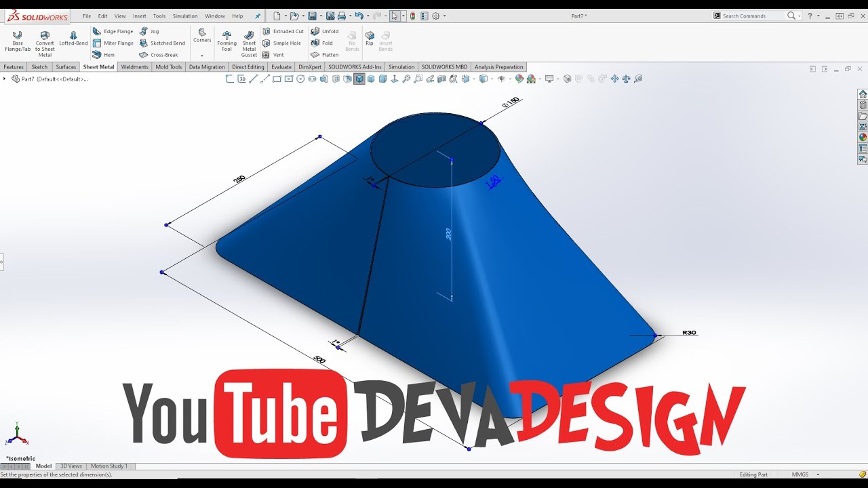Select Sheet Metal Gusset tool
This screenshot has width=868, height=488.
coord(249,44)
